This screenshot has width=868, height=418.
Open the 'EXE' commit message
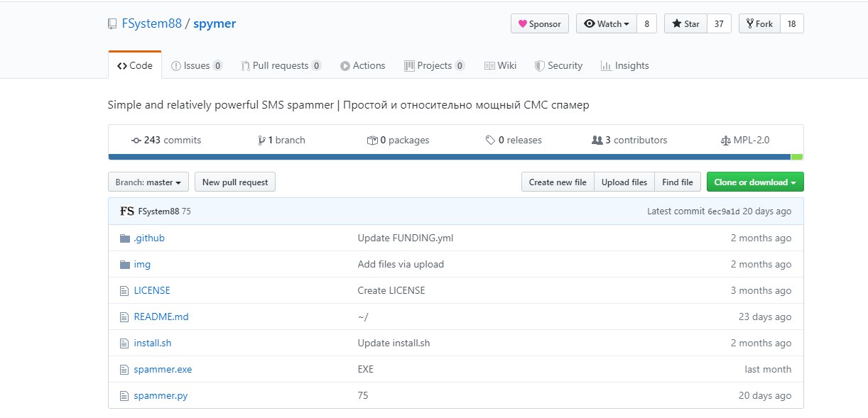pyautogui.click(x=366, y=370)
